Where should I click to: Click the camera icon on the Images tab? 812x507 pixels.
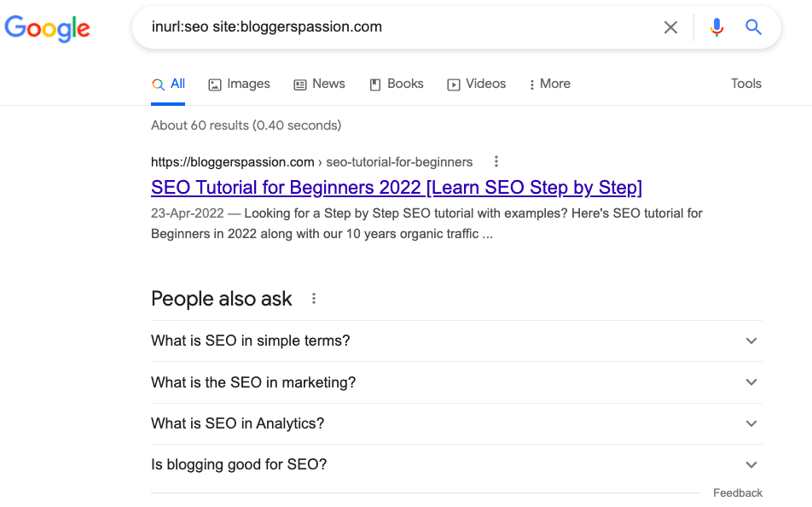212,84
